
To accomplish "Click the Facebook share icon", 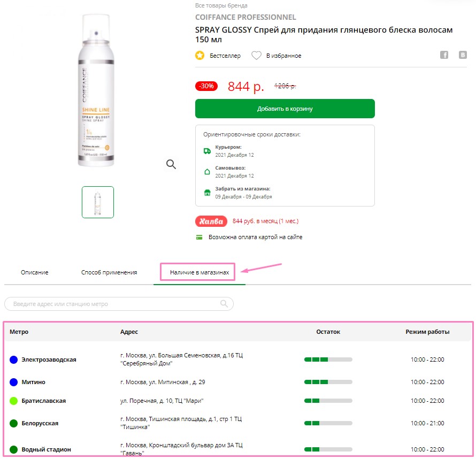I will [444, 55].
